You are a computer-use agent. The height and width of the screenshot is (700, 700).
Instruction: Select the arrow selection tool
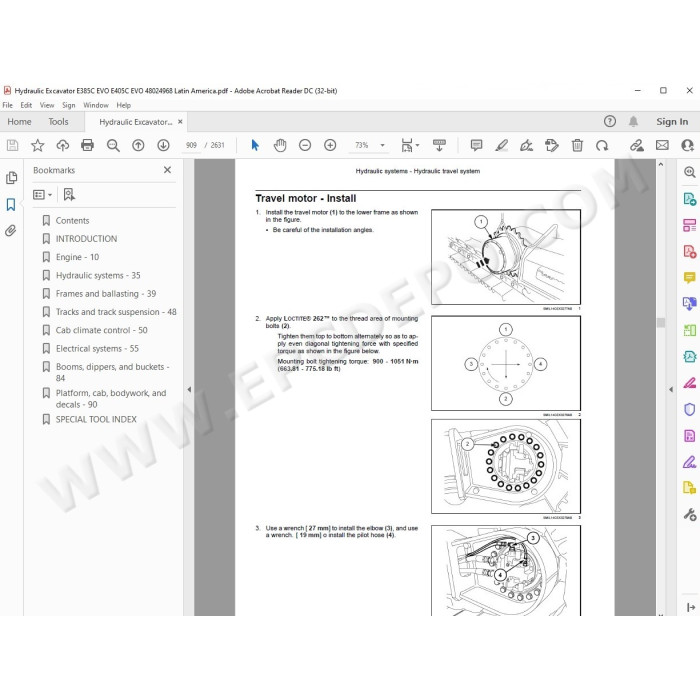[255, 145]
